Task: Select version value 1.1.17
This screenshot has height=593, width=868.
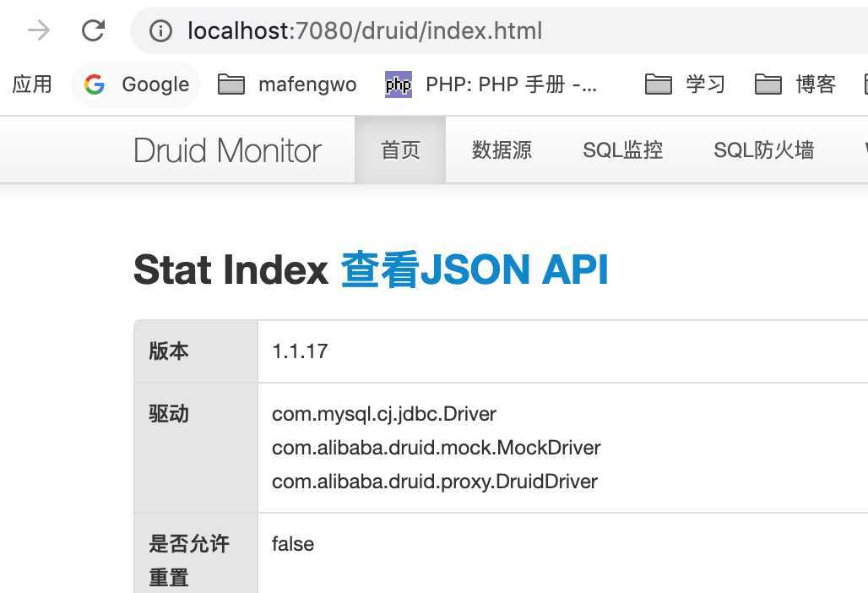Action: click(x=300, y=351)
